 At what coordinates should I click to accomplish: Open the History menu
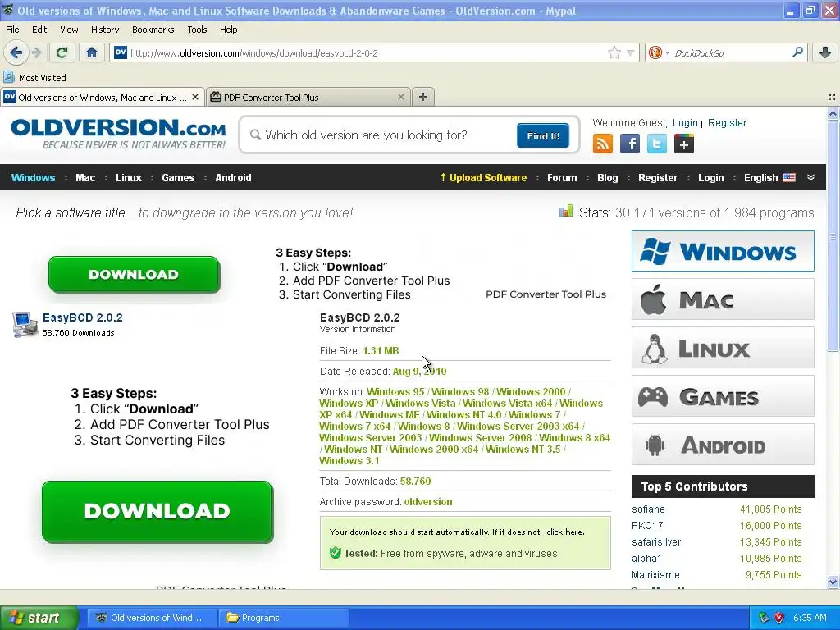[104, 30]
